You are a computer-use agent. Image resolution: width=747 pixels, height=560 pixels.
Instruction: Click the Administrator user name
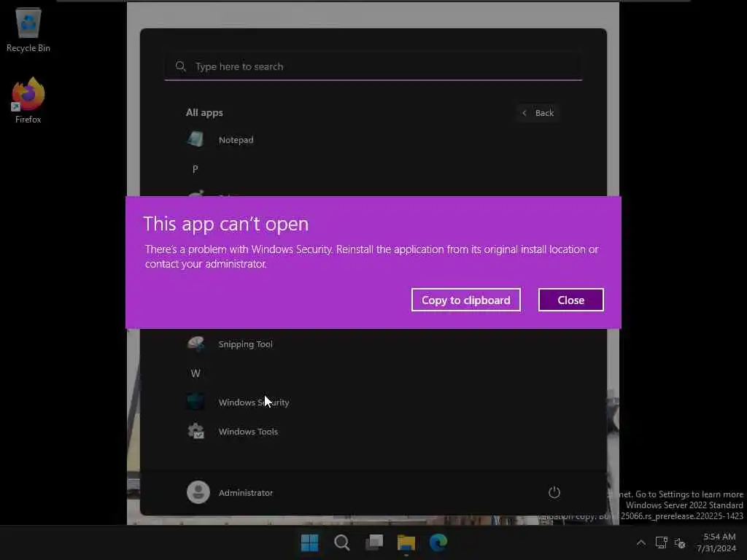[246, 493]
